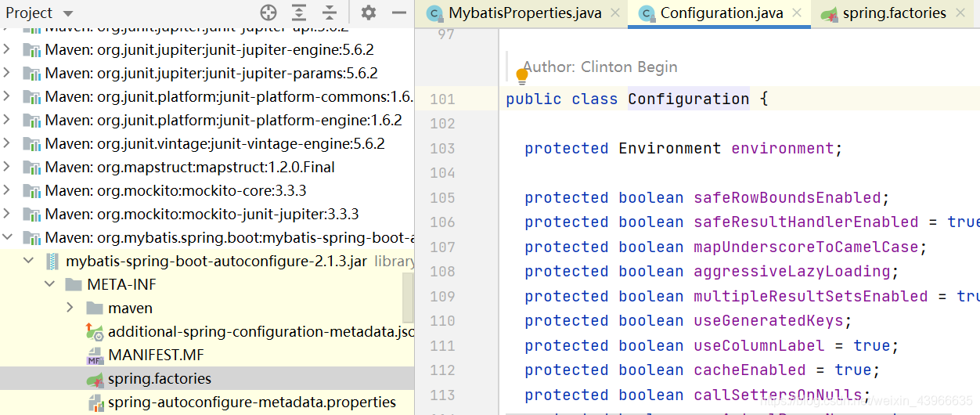Click the Project tree vertical scrollbar
This screenshot has height=415, width=980.
click(x=409, y=298)
